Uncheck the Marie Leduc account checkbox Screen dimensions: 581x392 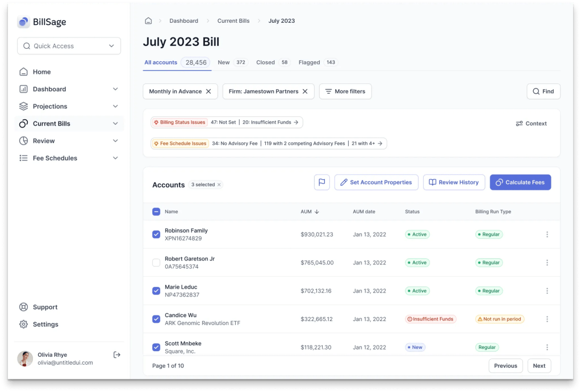(x=156, y=291)
